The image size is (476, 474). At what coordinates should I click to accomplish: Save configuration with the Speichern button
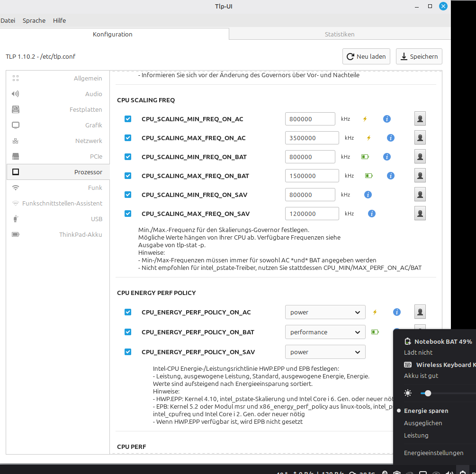coord(419,56)
